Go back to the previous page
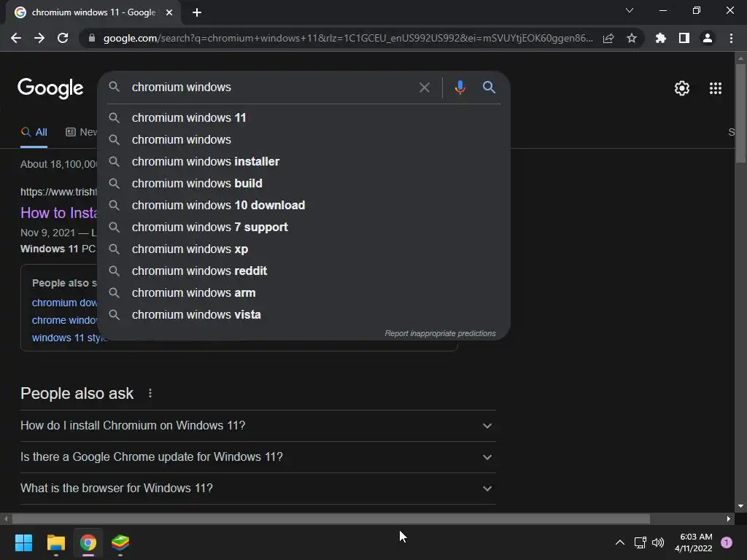This screenshot has height=560, width=747. (x=16, y=38)
